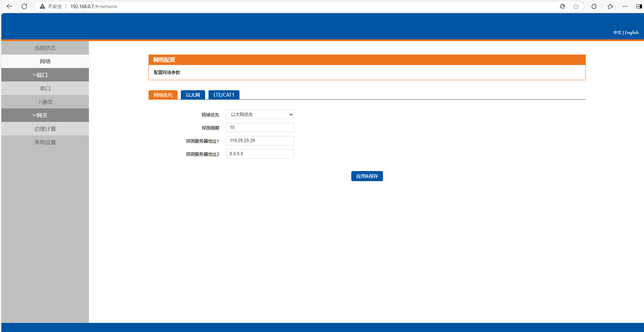The image size is (644, 332).
Task: Click the 探测服务器地址2 input field
Action: (x=260, y=154)
